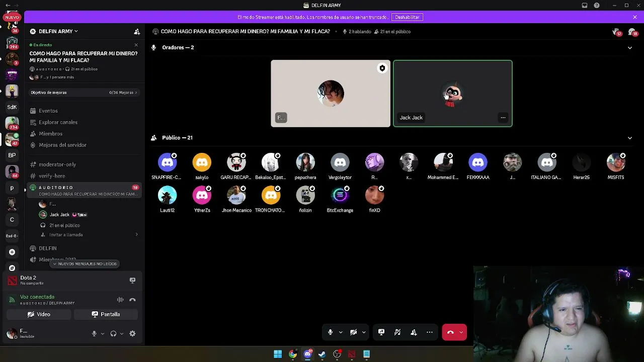Open Mejoras del servidor

click(62, 145)
